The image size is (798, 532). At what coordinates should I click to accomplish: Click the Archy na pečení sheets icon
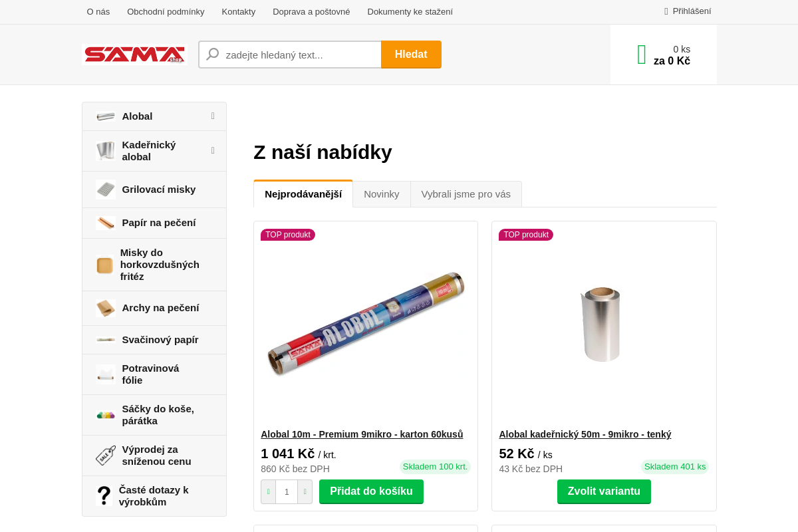point(105,308)
